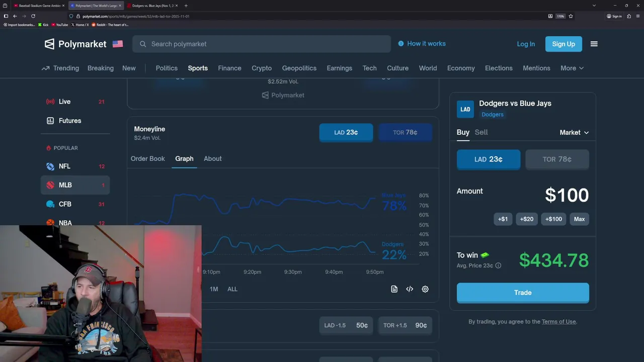Screen dimensions: 644x362
Task: Open browser extensions icon
Action: pyautogui.click(x=629, y=16)
